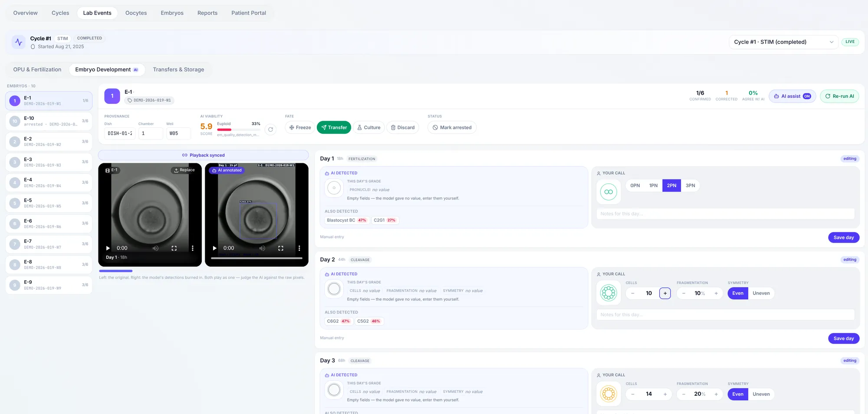Open the Cycle #1 STIM selector dropdown
868x414 pixels.
pos(783,42)
